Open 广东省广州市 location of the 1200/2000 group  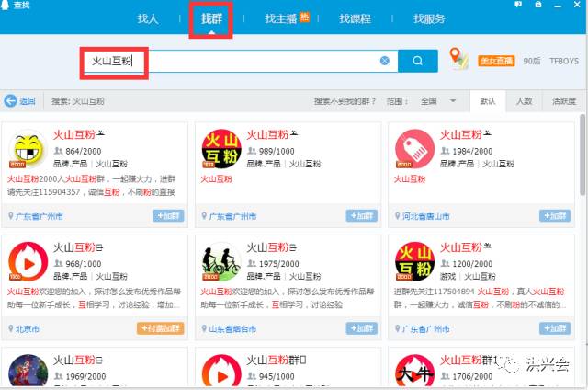tap(426, 329)
